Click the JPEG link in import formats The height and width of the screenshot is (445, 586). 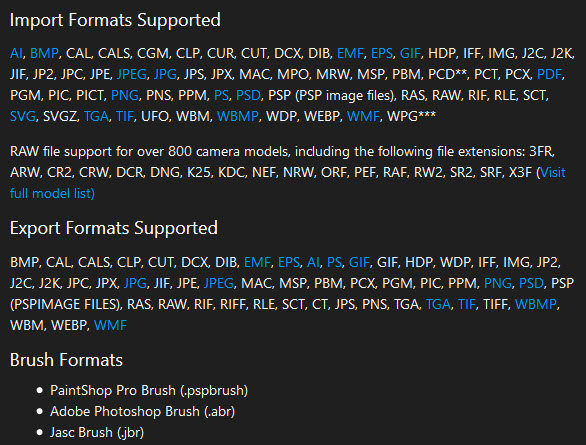[132, 74]
